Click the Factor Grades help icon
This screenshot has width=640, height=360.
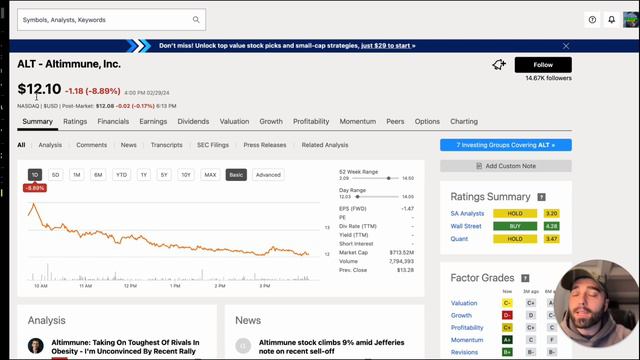click(x=525, y=278)
